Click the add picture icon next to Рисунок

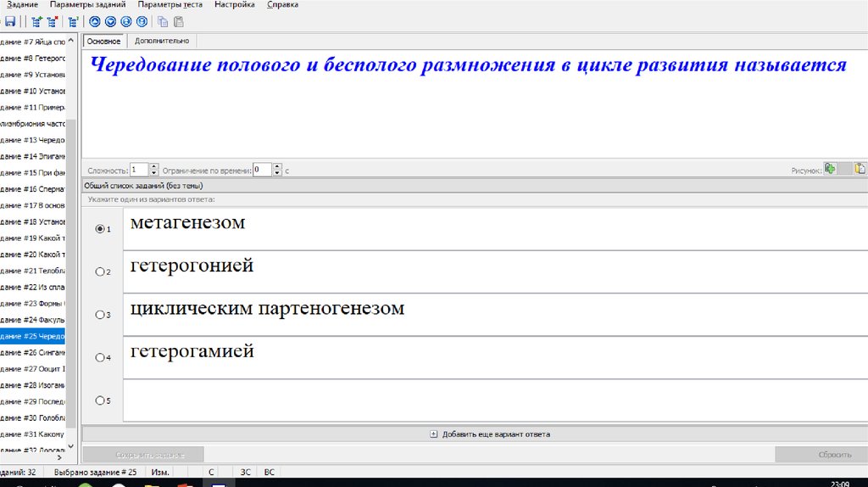(x=831, y=169)
